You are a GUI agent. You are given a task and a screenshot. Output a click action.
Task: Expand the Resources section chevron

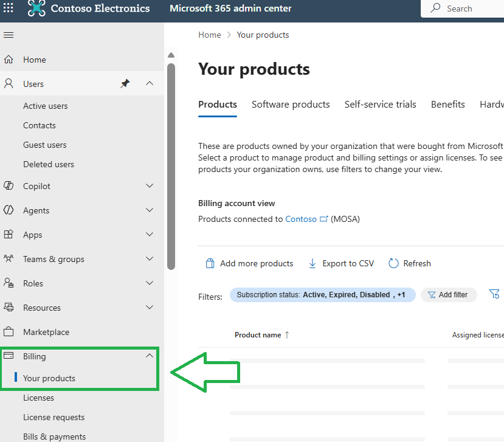pyautogui.click(x=150, y=307)
